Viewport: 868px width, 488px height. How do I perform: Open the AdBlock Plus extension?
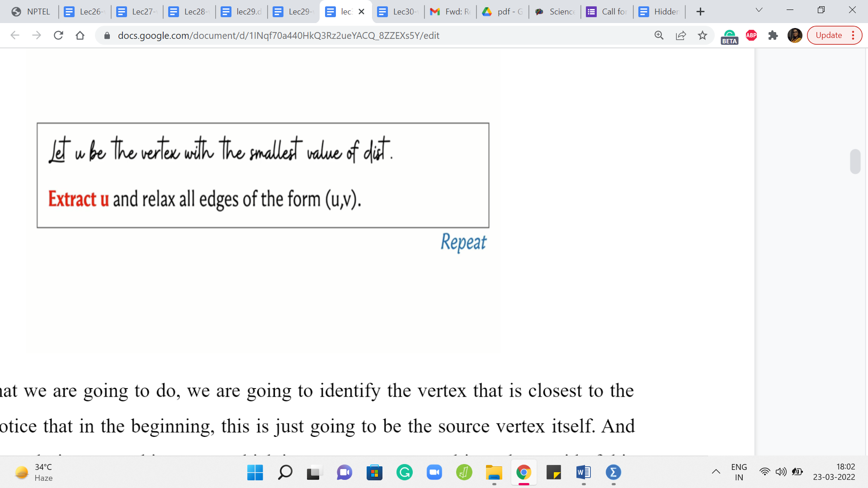[751, 35]
